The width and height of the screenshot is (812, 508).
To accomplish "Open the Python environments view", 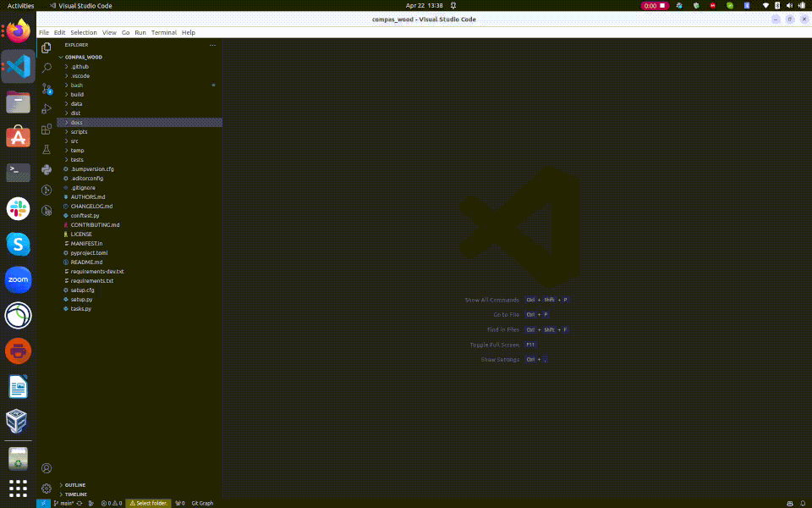I will pyautogui.click(x=47, y=170).
